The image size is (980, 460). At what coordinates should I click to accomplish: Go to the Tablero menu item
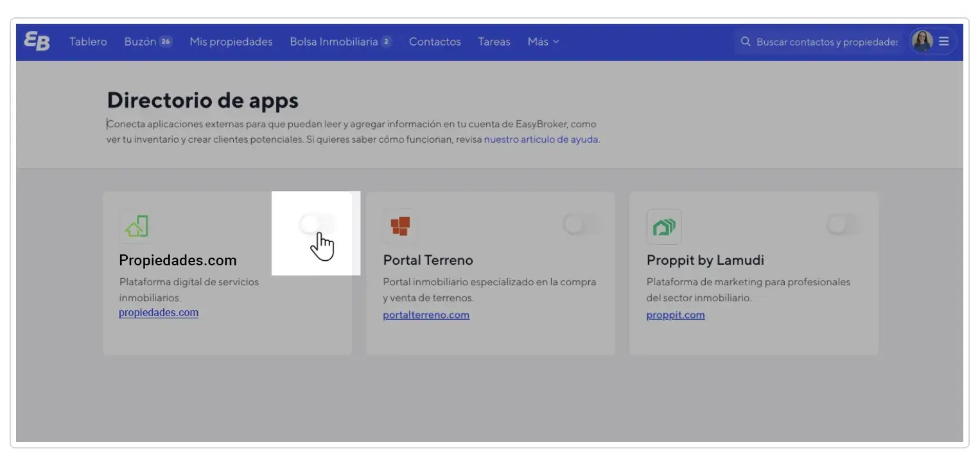coord(88,41)
